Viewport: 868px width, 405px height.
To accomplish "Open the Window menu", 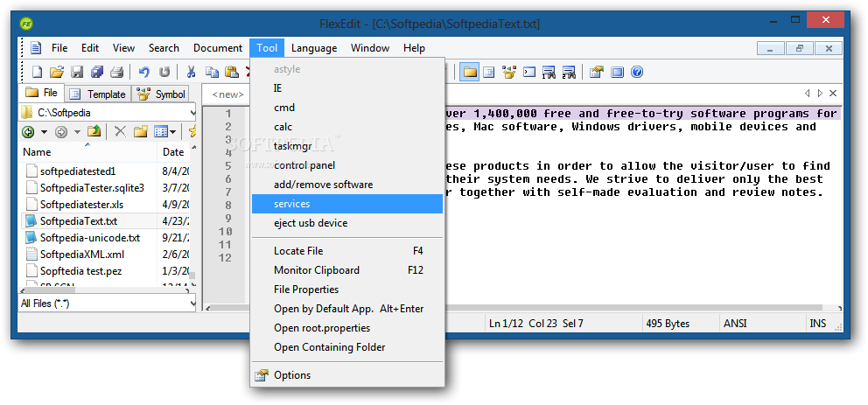I will (370, 48).
